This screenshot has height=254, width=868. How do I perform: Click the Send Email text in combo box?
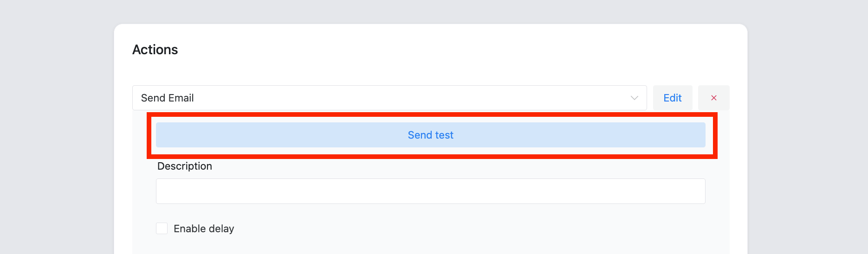167,98
